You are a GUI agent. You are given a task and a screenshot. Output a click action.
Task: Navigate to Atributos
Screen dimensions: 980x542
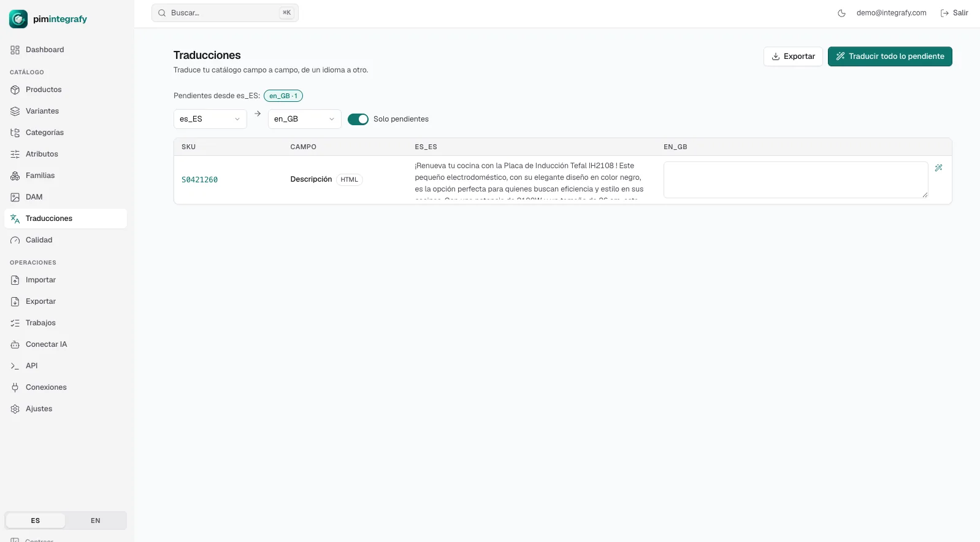(66, 154)
